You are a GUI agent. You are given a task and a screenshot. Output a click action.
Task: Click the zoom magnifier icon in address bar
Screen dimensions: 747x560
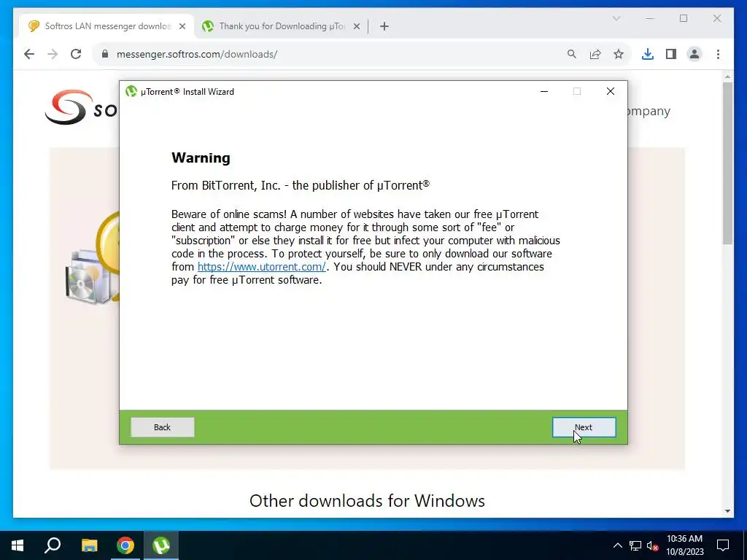pyautogui.click(x=572, y=54)
